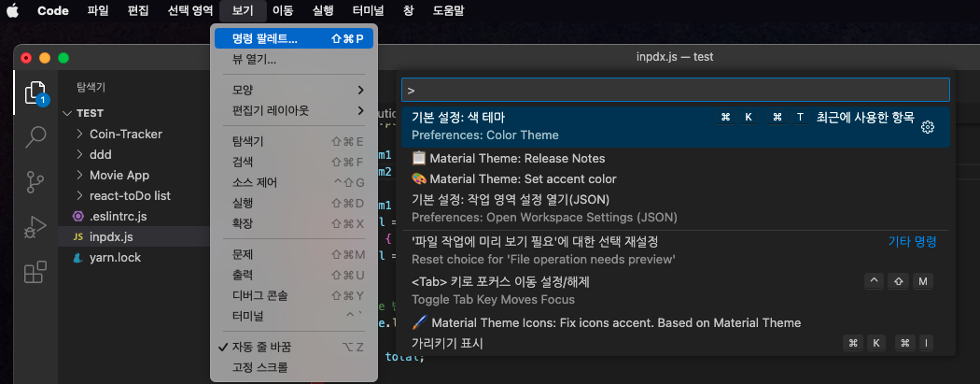This screenshot has height=384, width=980.
Task: Choose 검색 from the View menu
Action: [294, 162]
